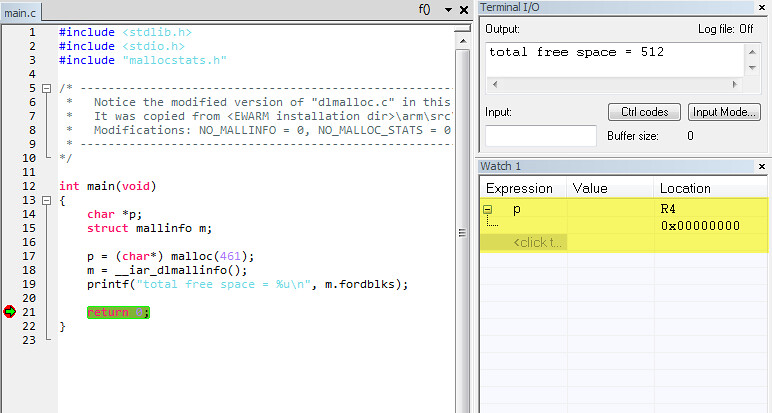Click the Output box scroll left arrow
This screenshot has width=772, height=413.
click(x=495, y=85)
